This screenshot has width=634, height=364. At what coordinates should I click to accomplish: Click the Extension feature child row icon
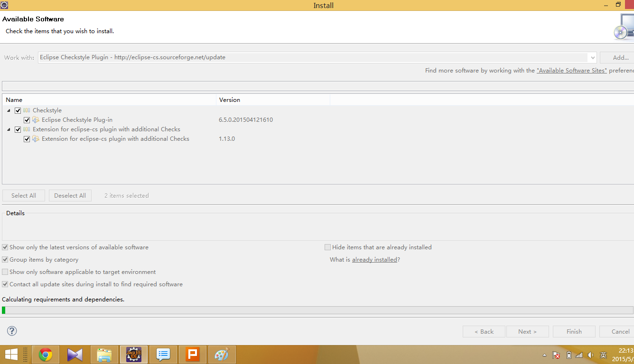tap(36, 139)
